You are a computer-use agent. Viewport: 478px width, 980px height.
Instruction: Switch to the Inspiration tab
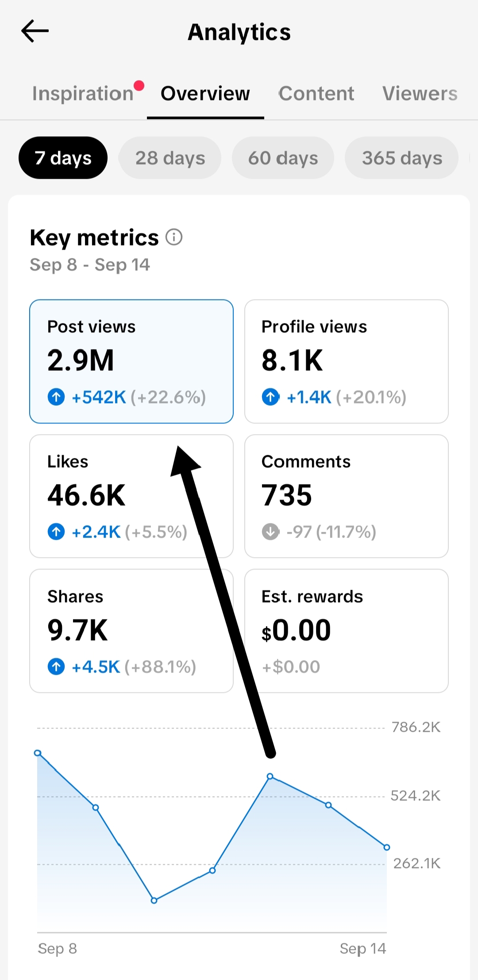coord(83,93)
